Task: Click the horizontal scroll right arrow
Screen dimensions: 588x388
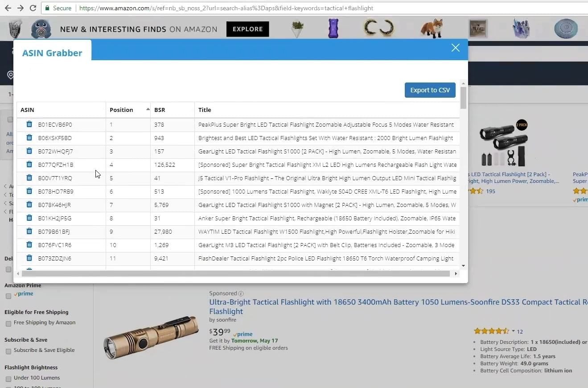Action: (x=456, y=273)
